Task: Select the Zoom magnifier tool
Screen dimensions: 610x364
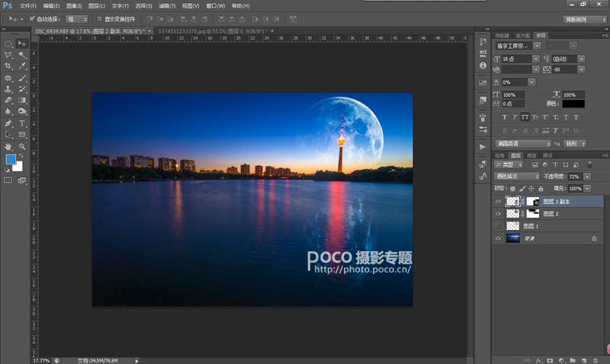Action: (22, 146)
